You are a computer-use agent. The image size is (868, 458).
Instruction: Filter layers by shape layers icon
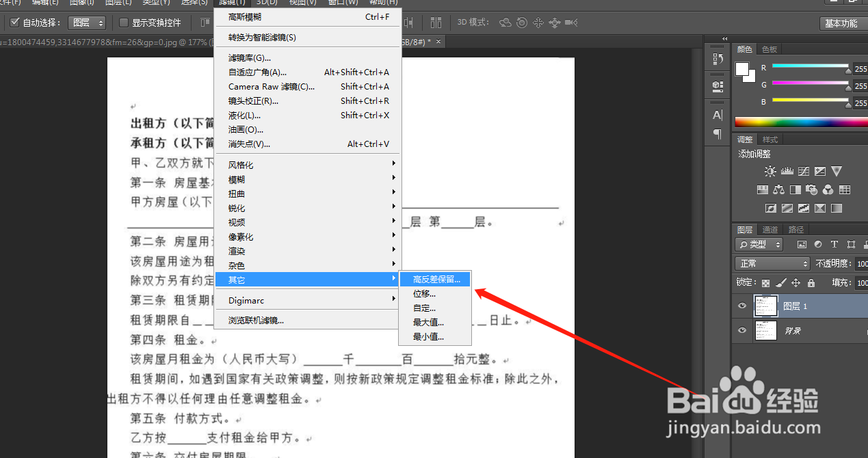click(x=851, y=244)
